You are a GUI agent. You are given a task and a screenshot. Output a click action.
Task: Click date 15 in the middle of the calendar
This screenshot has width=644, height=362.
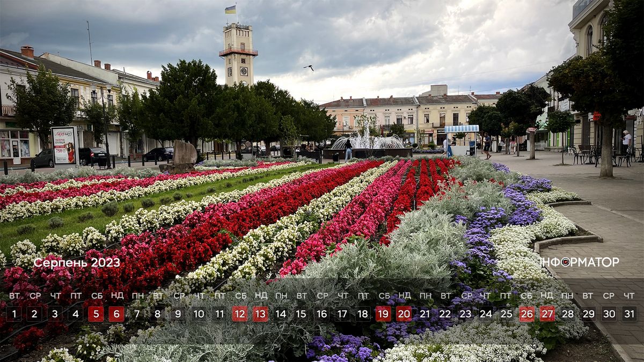coord(301,312)
